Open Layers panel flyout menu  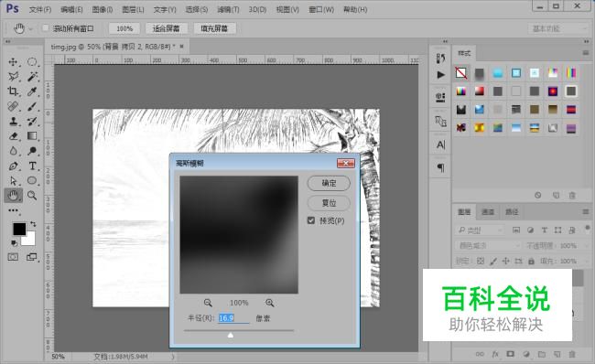[x=586, y=211]
